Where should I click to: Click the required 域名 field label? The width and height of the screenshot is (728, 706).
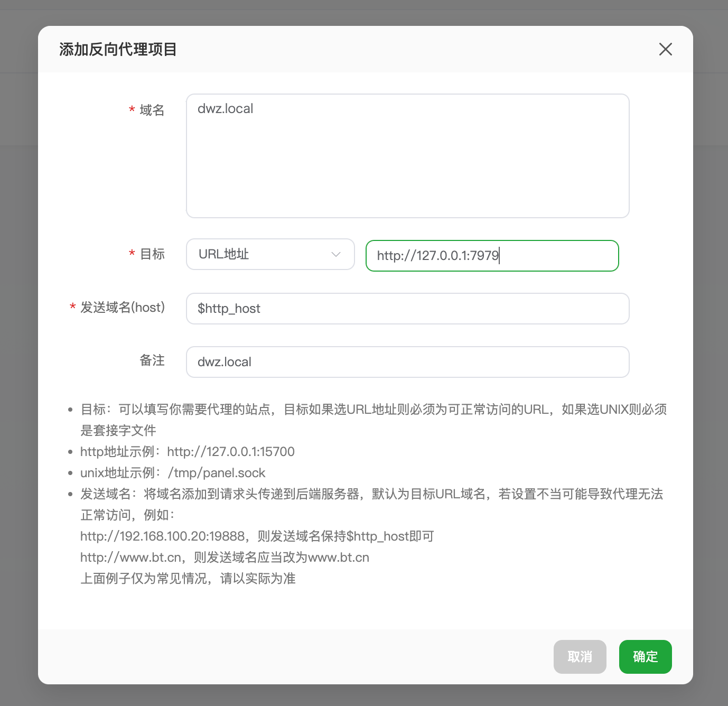pyautogui.click(x=152, y=110)
